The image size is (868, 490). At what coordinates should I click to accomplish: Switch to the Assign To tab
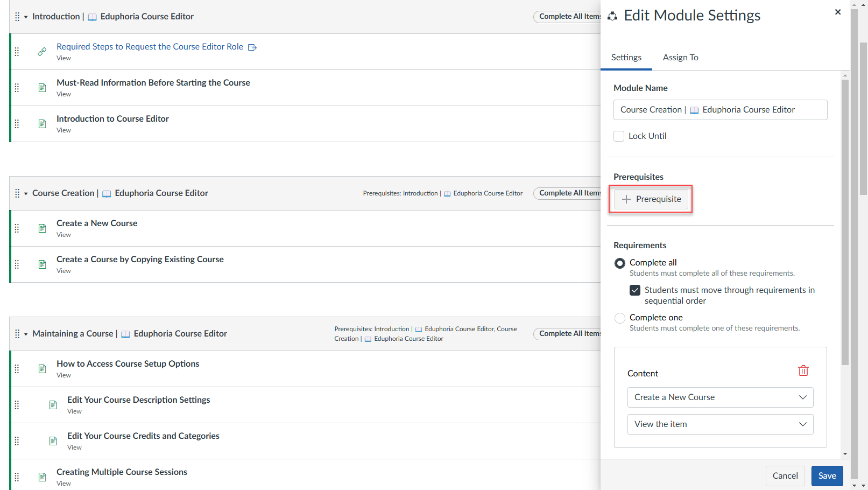tap(680, 57)
